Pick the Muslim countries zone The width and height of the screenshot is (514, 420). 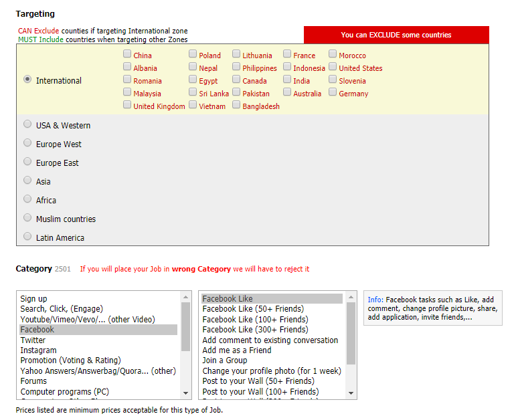point(27,217)
